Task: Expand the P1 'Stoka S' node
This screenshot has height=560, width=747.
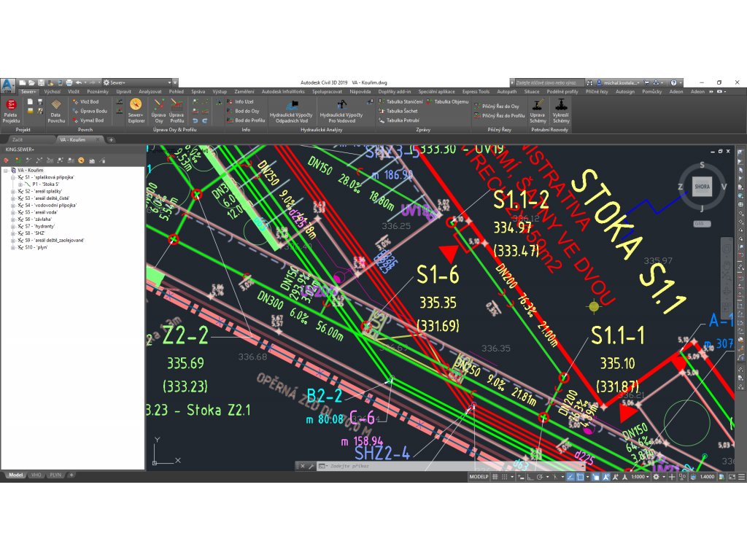Action: click(20, 184)
